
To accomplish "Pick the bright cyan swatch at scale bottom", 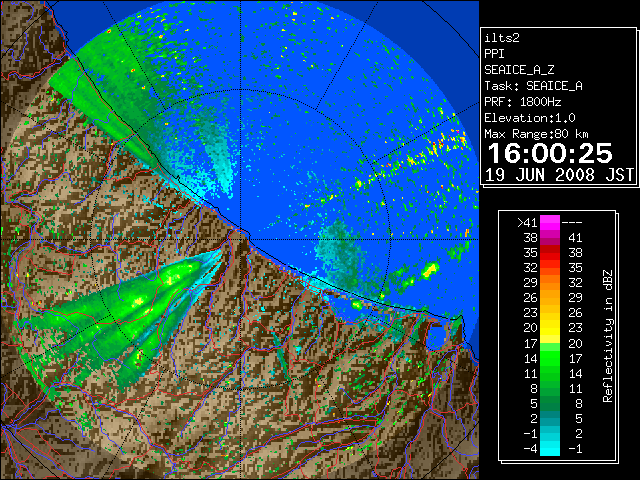I will point(550,448).
